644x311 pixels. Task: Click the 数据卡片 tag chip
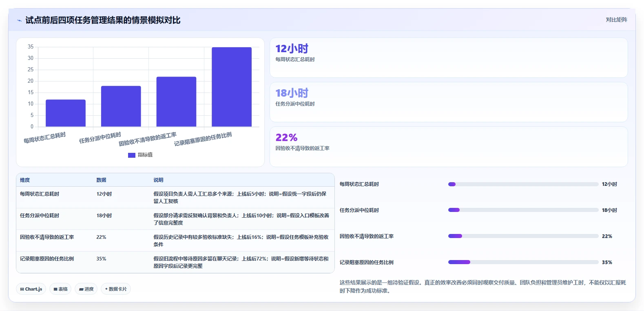pyautogui.click(x=116, y=289)
